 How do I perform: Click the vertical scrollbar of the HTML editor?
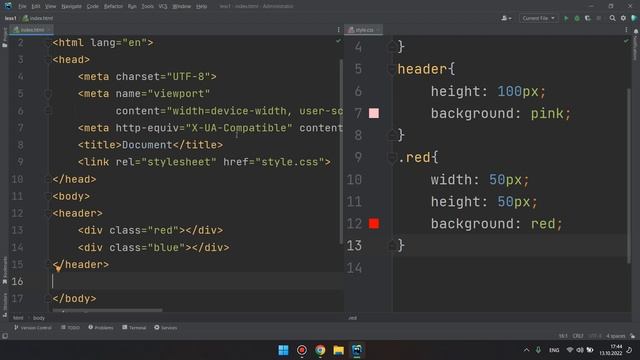(341, 152)
